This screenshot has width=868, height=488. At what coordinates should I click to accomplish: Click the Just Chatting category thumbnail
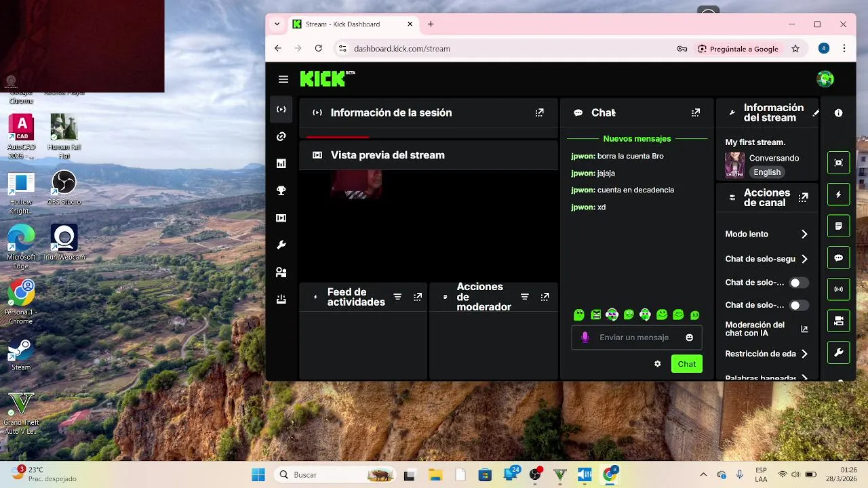[x=734, y=165]
